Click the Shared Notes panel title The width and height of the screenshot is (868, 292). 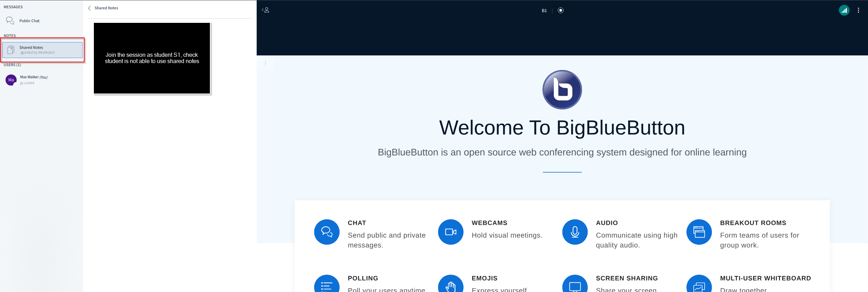click(106, 8)
